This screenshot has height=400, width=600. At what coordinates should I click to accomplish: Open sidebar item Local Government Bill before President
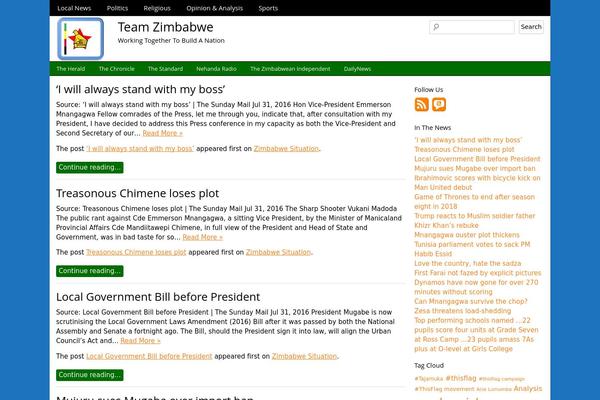click(x=477, y=159)
